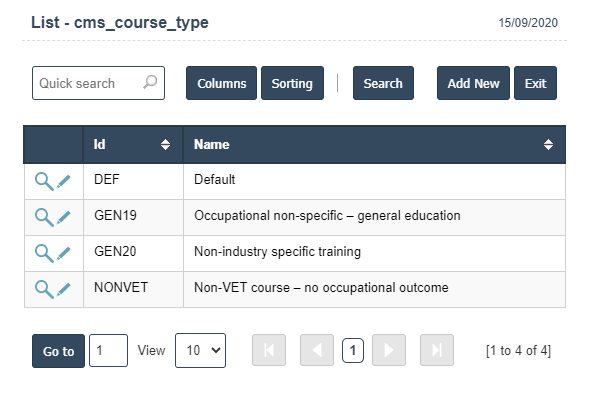This screenshot has height=399, width=591.
Task: Select the GEN19 id cell
Action: tap(133, 217)
